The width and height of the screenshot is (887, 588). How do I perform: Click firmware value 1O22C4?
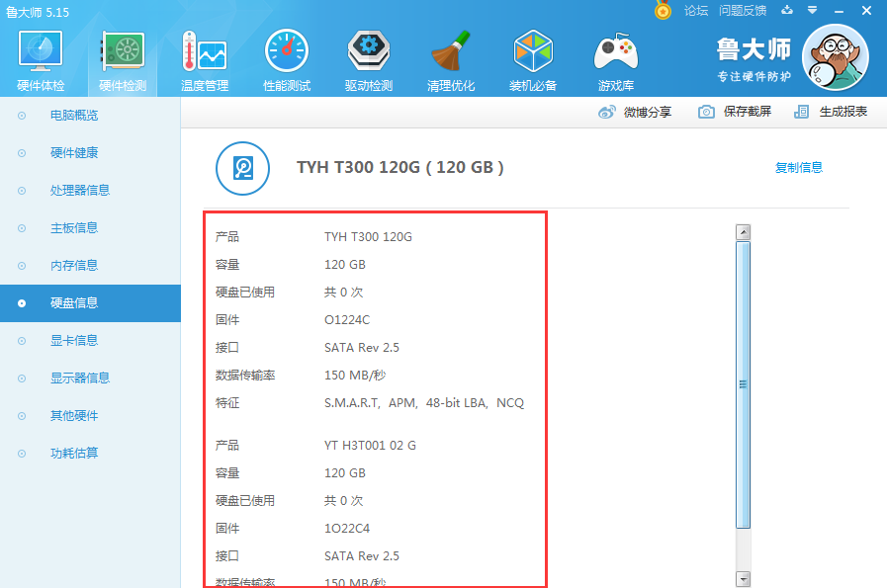[347, 529]
